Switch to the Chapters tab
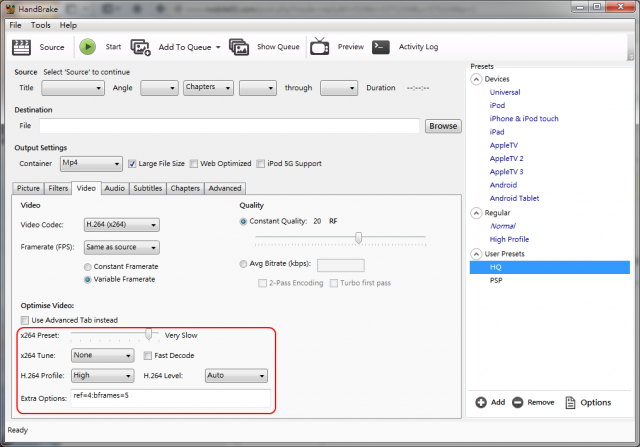The width and height of the screenshot is (640, 447). [185, 188]
